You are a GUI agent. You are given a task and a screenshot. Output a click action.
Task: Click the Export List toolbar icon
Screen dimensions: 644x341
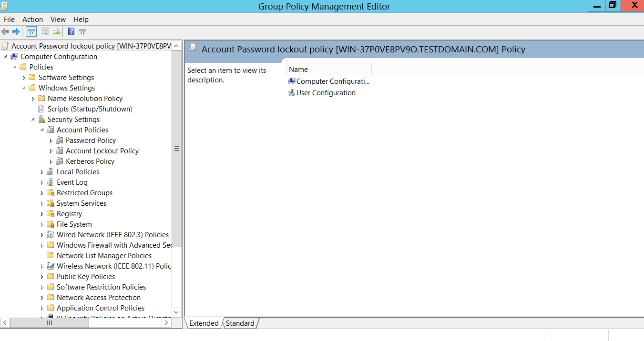57,32
